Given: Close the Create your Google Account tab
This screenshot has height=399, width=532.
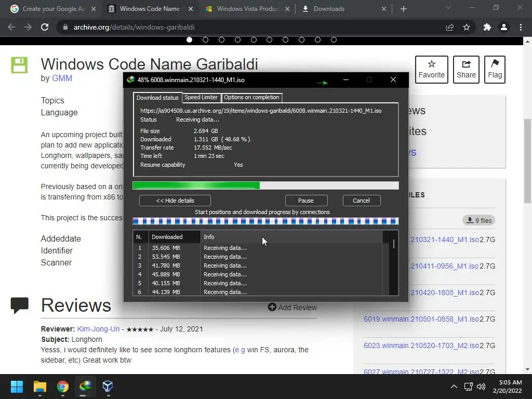Looking at the screenshot, I should 94,9.
